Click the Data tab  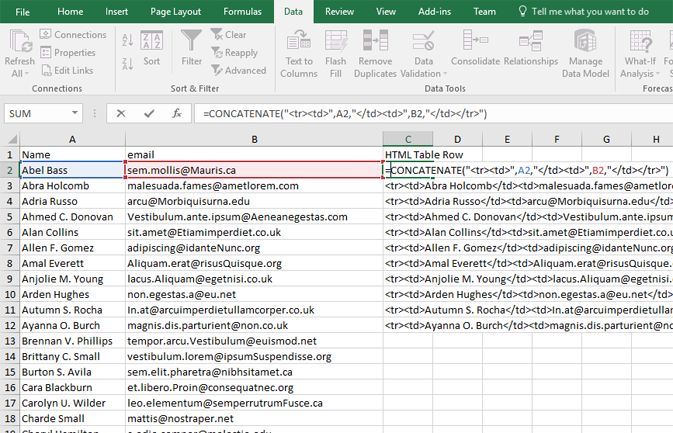click(x=293, y=12)
